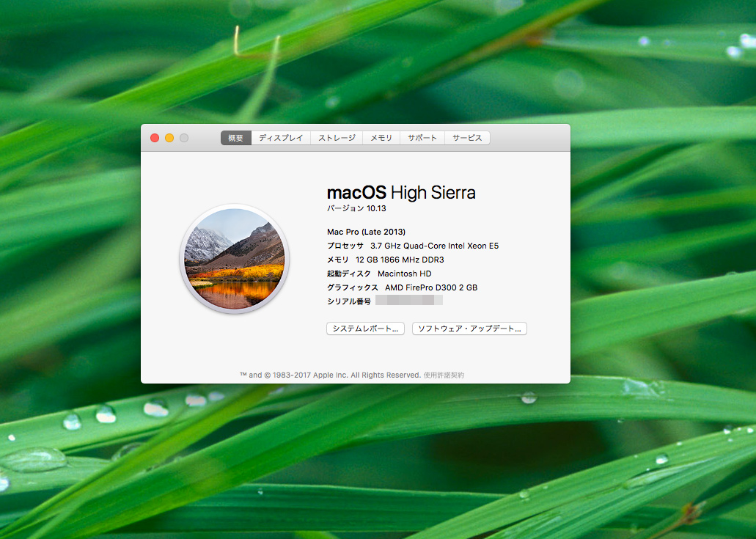Screen dimensions: 756x539
Task: Click the AMD FirePro D300 2 GB text
Action: pyautogui.click(x=431, y=287)
